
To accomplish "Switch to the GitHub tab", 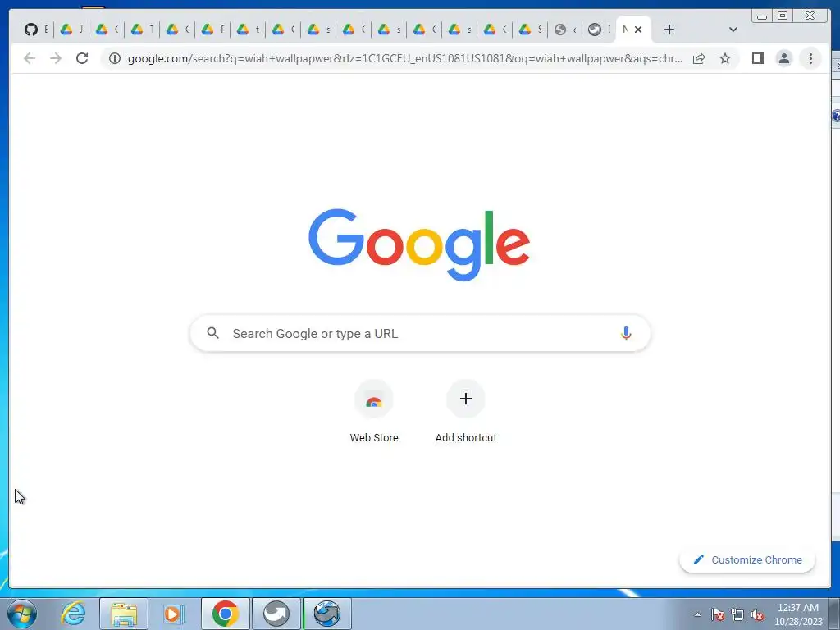I will click(36, 30).
